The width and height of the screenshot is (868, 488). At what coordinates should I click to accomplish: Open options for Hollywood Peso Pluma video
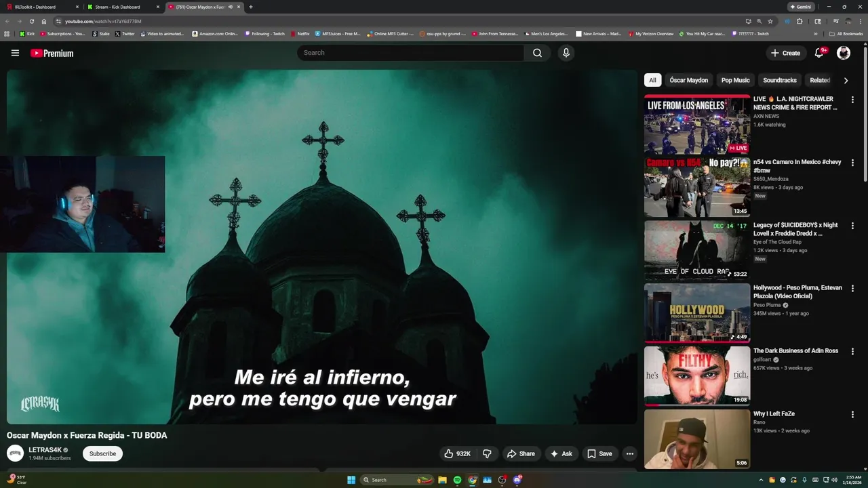coord(852,288)
